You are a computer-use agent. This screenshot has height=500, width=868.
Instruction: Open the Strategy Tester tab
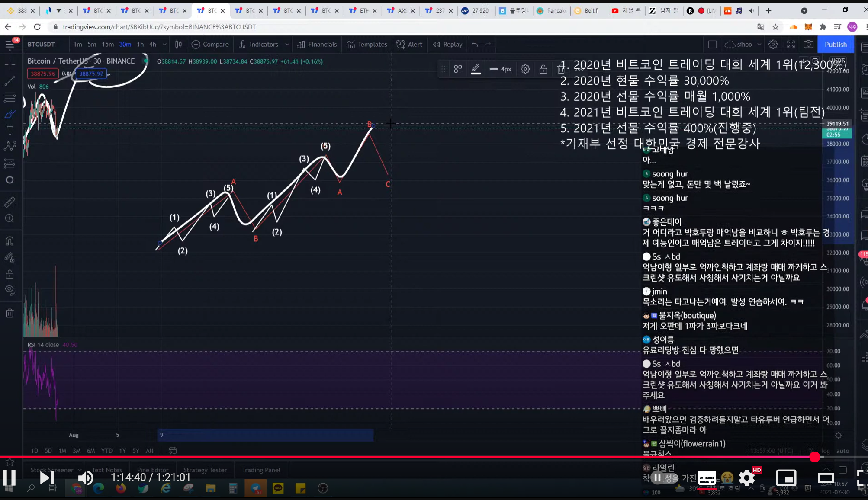pos(205,470)
